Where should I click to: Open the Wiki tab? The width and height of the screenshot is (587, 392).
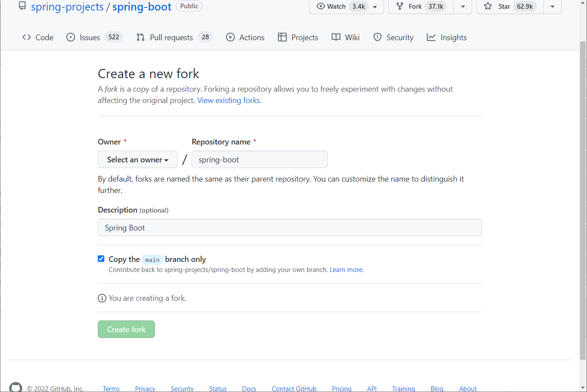346,38
